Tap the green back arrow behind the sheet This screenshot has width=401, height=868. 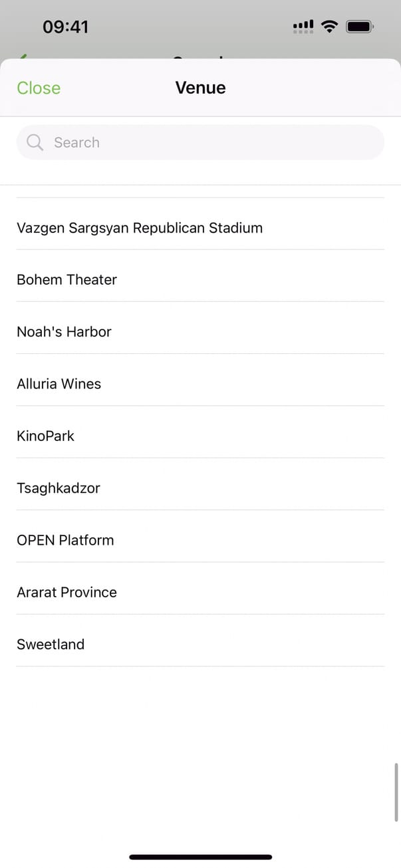[x=24, y=57]
